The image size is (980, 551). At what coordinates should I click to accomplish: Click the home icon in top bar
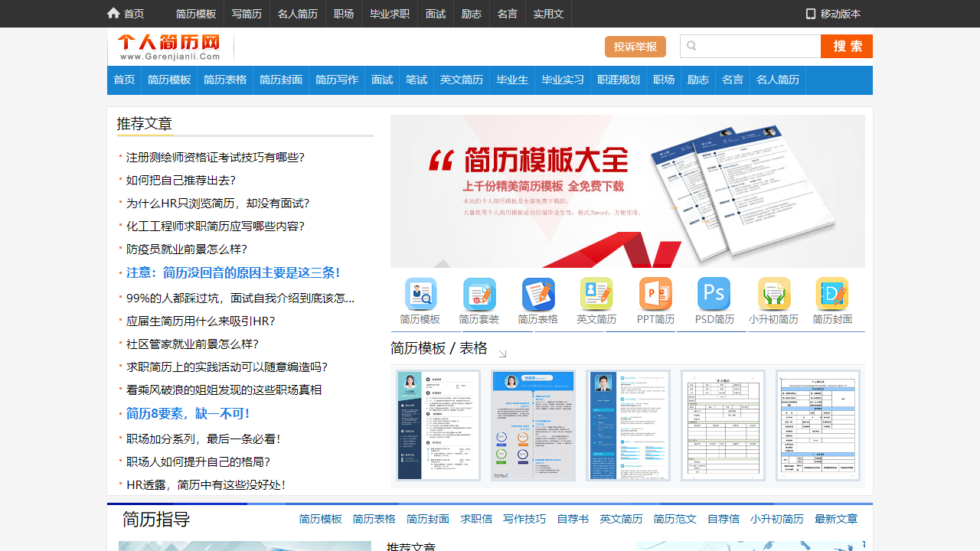click(x=113, y=13)
